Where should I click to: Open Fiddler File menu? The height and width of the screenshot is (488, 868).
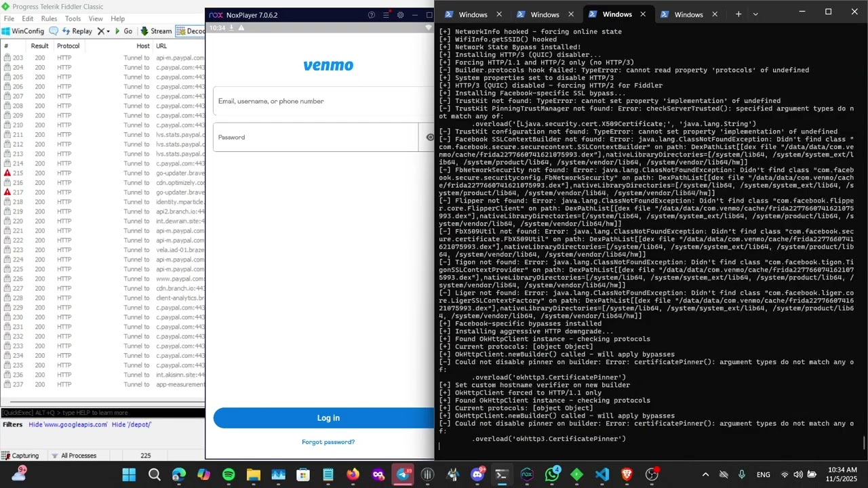[9, 19]
